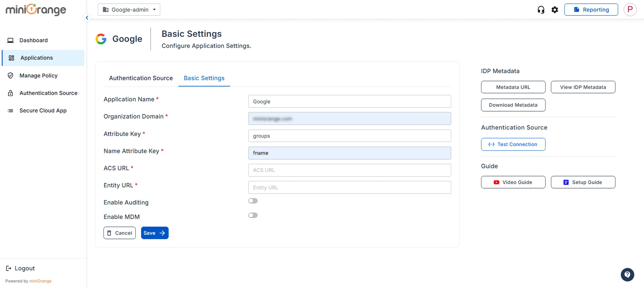Focus the Name Attribute Key field

349,153
